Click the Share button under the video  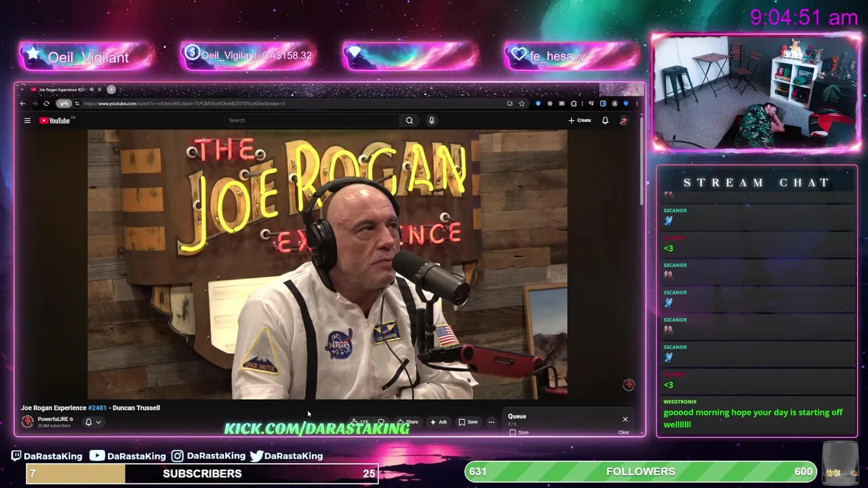point(407,422)
